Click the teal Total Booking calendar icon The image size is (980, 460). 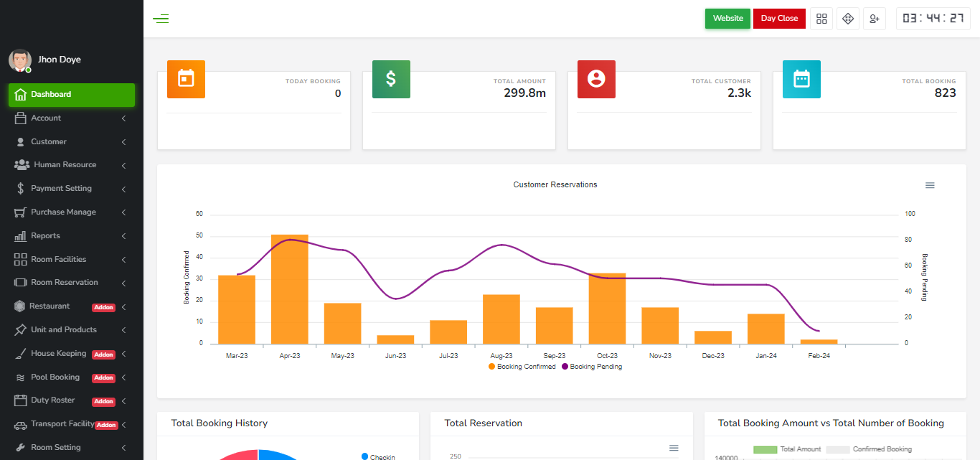pyautogui.click(x=801, y=79)
